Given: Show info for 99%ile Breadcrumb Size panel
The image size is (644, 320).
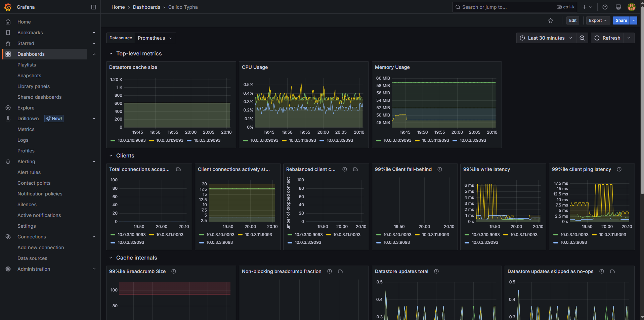Looking at the screenshot, I should coord(174,271).
